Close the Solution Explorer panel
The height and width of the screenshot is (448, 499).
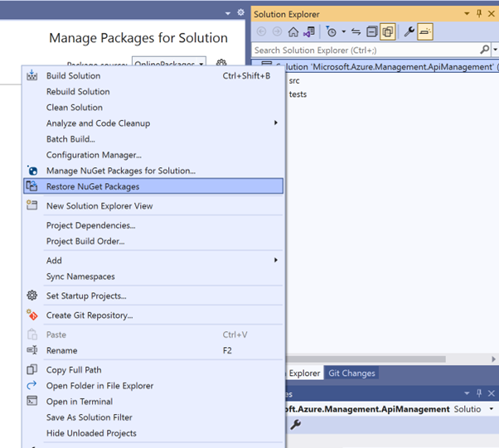click(x=492, y=14)
